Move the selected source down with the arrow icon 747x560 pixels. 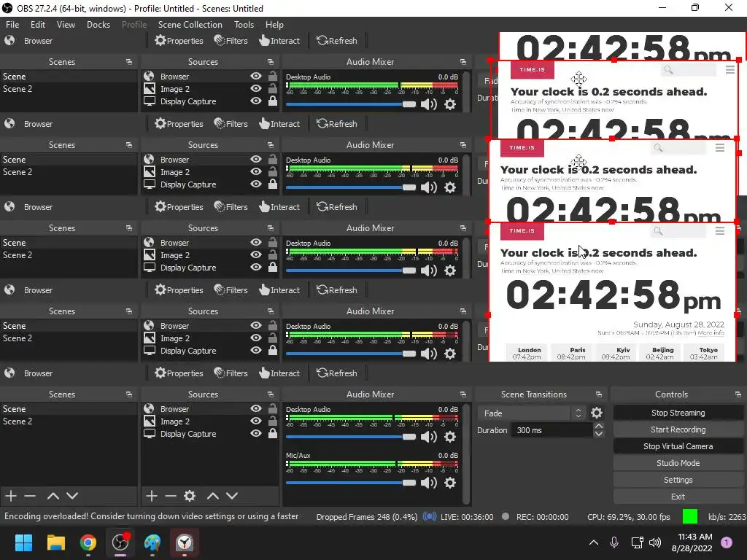point(232,496)
